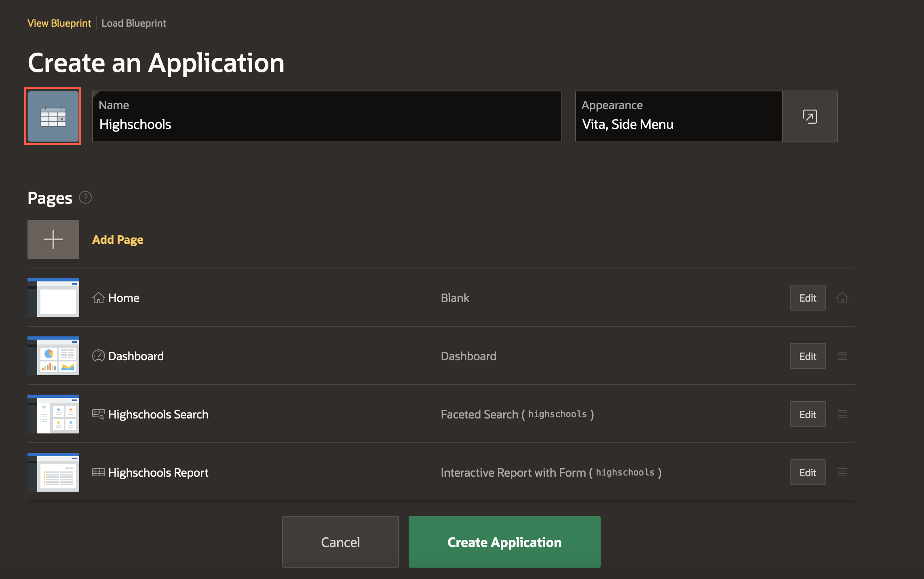Click the gauge icon beside Dashboard page name
Screen dimensions: 924x579
99,356
